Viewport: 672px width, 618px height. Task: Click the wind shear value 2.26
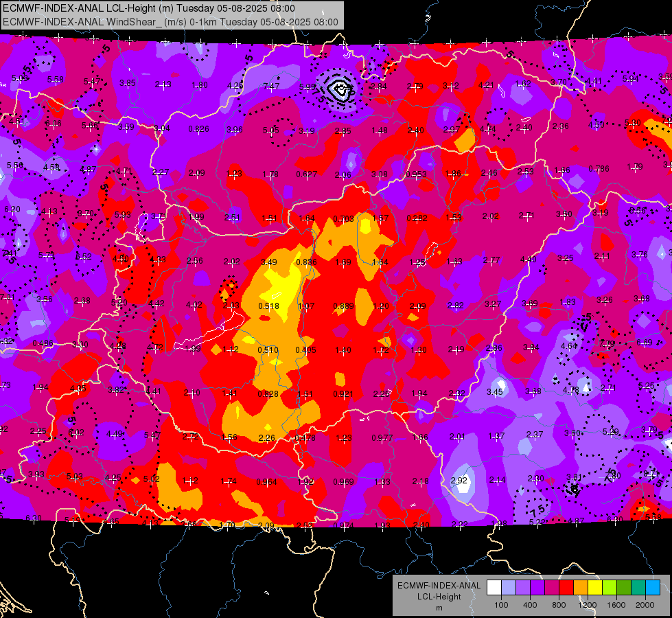coord(266,438)
